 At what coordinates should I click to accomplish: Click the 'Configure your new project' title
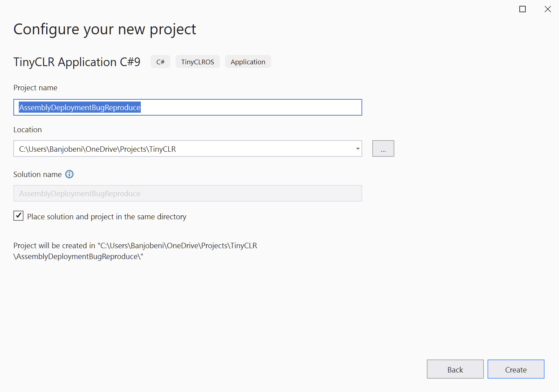pyautogui.click(x=105, y=29)
